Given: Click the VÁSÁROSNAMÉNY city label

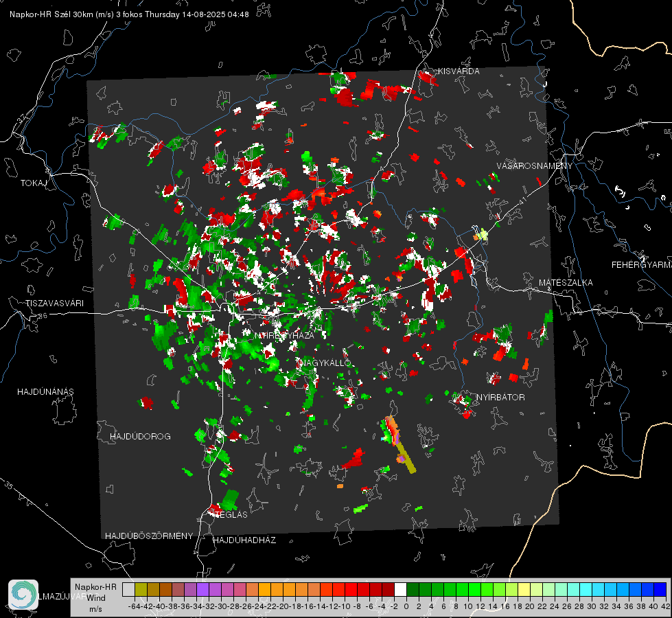Looking at the screenshot, I should 534,166.
